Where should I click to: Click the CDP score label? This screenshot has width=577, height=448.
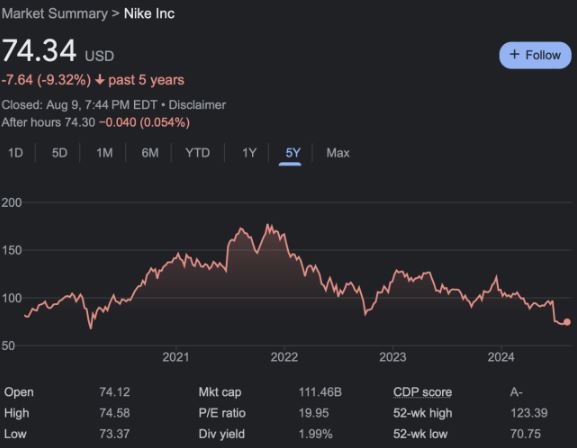coord(422,392)
